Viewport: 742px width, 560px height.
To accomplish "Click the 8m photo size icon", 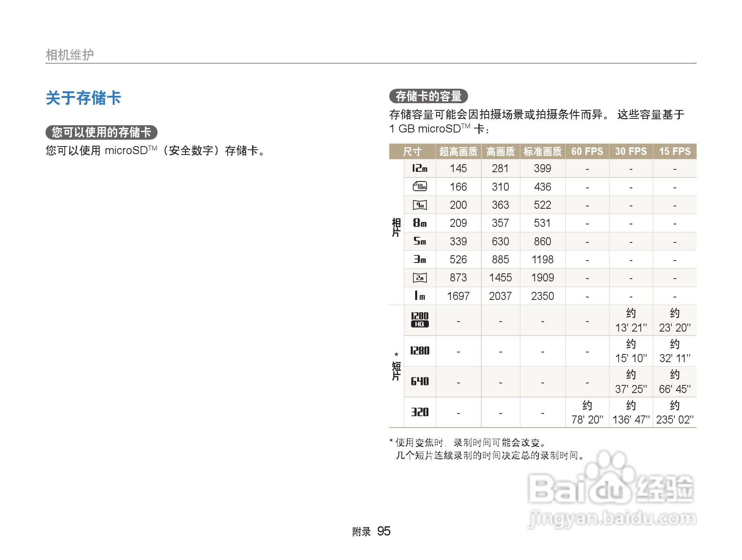I will [420, 223].
